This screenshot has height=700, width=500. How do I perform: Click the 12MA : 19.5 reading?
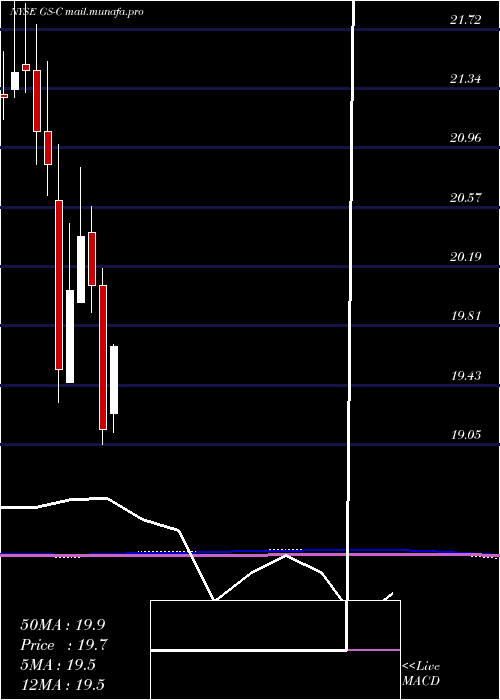[x=62, y=684]
